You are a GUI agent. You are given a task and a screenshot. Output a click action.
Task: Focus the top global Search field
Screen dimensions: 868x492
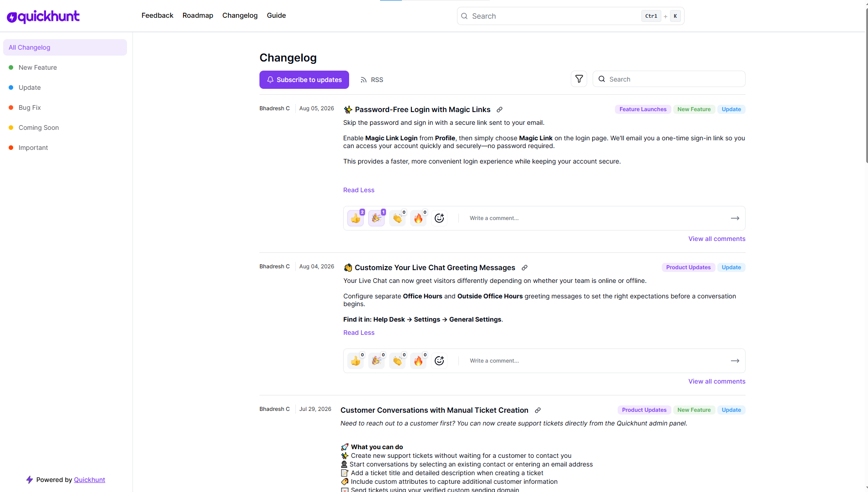(x=570, y=16)
